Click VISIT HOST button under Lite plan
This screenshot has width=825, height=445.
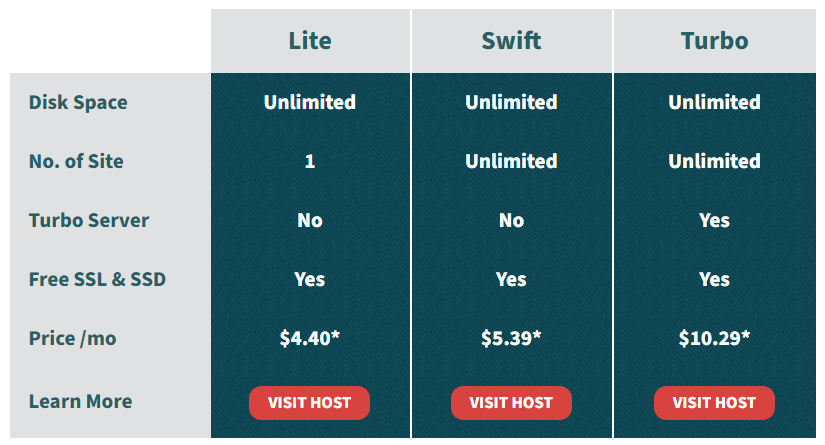pos(309,403)
